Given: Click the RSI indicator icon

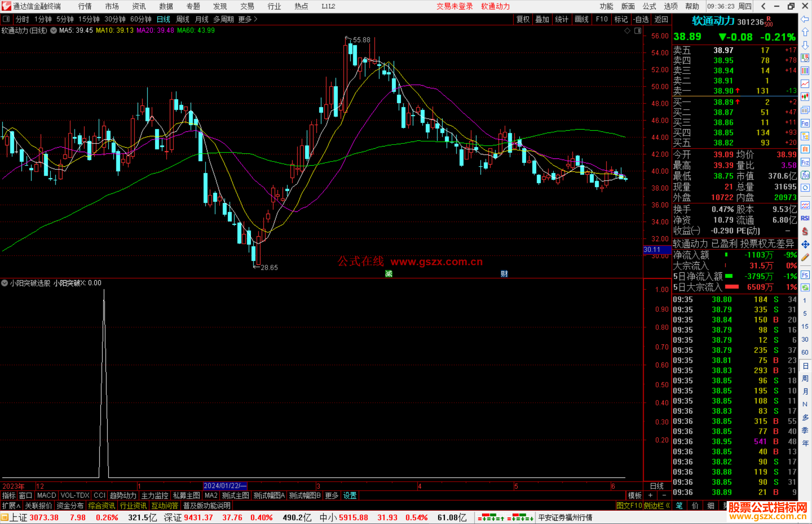Looking at the screenshot, I should [x=805, y=218].
